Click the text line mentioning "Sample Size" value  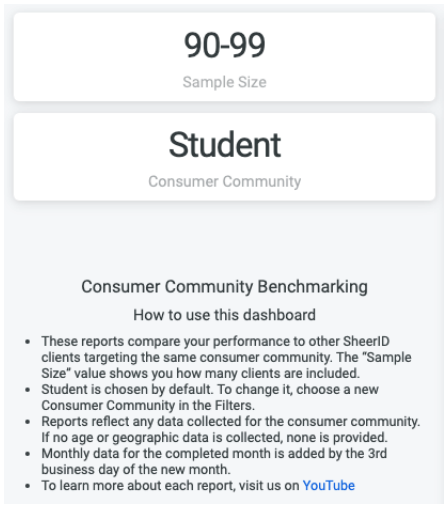[x=226, y=357]
